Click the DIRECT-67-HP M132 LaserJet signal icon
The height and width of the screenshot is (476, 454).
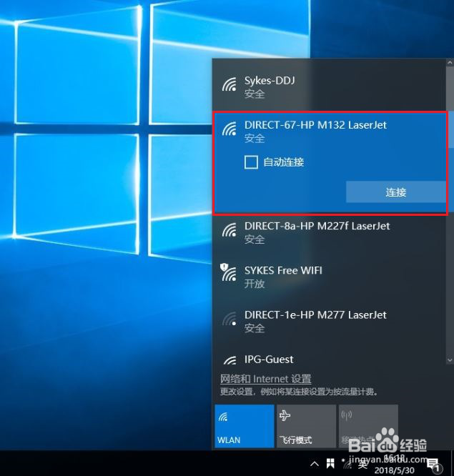coord(230,129)
